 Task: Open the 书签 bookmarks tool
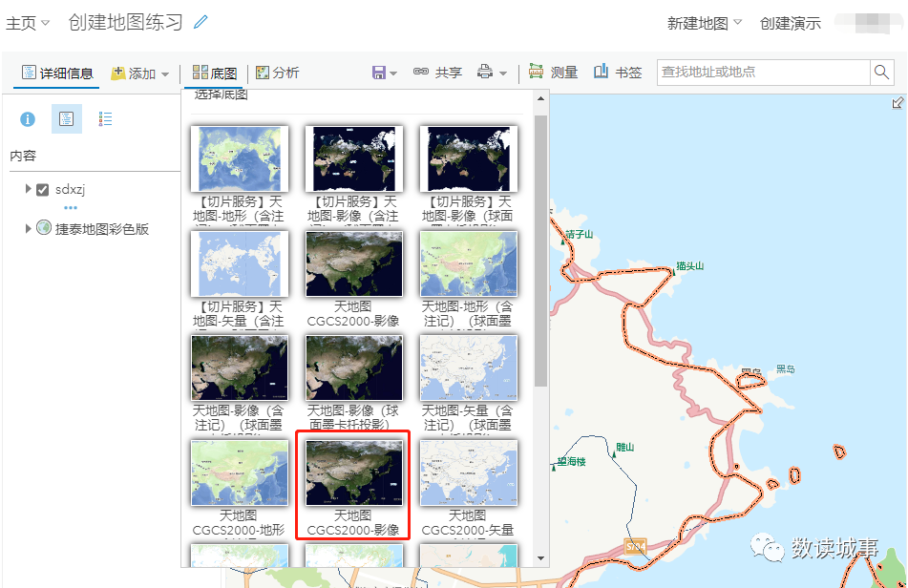[x=618, y=73]
